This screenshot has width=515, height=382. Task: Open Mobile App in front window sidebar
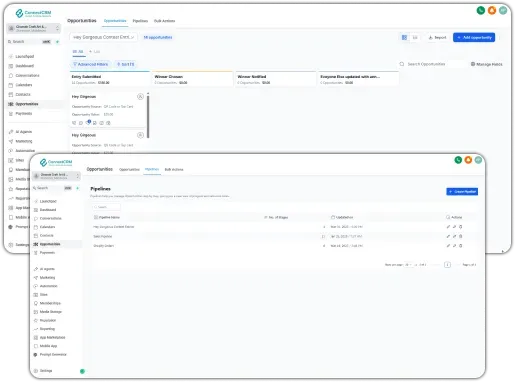pos(46,346)
